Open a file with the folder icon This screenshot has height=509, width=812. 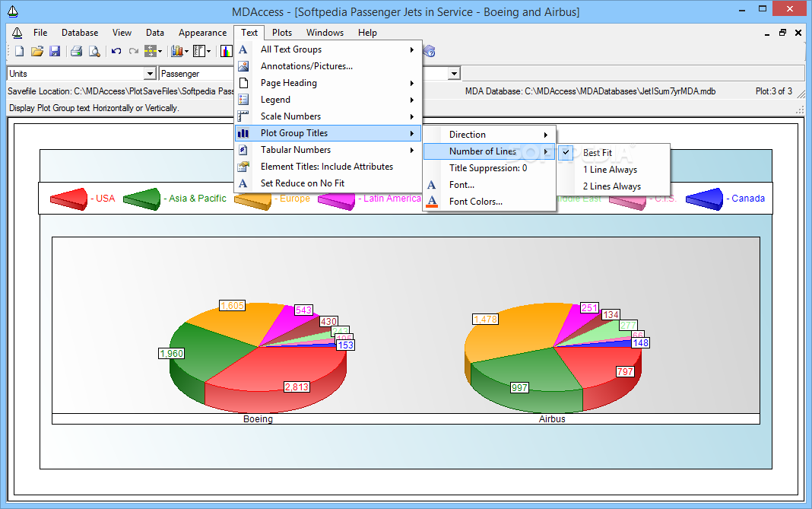click(x=36, y=51)
